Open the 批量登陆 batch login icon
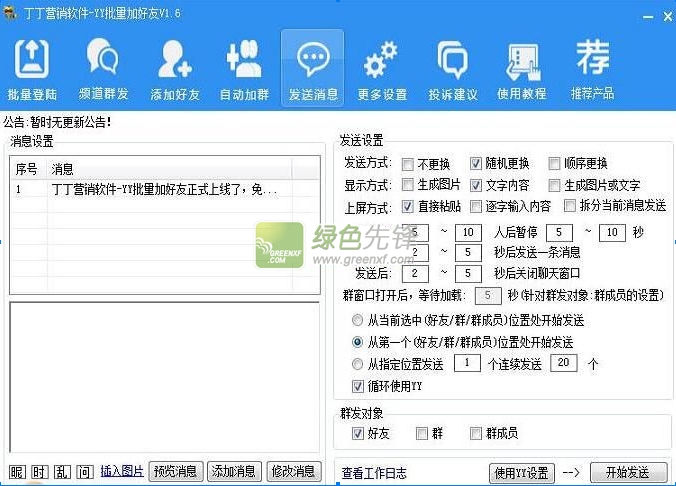The height and width of the screenshot is (486, 676). (x=32, y=69)
